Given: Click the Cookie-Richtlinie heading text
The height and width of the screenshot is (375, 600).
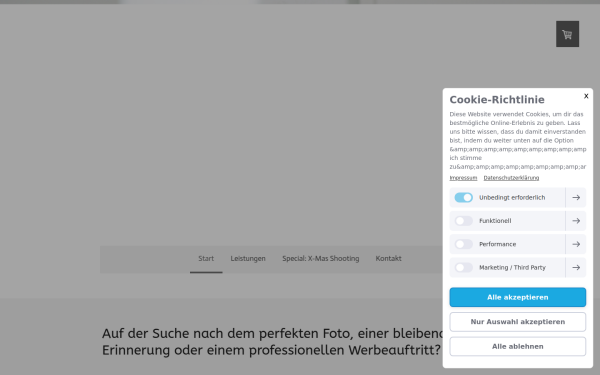Looking at the screenshot, I should coord(497,99).
